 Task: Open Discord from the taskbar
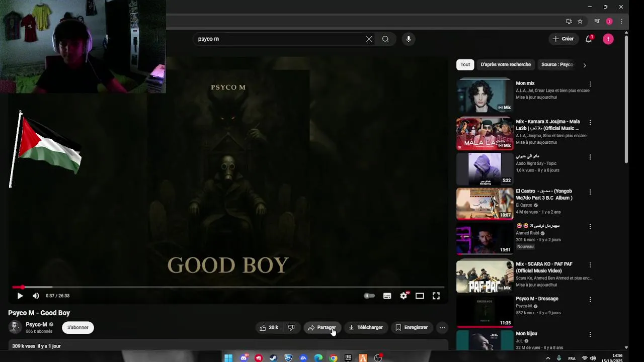point(244,358)
